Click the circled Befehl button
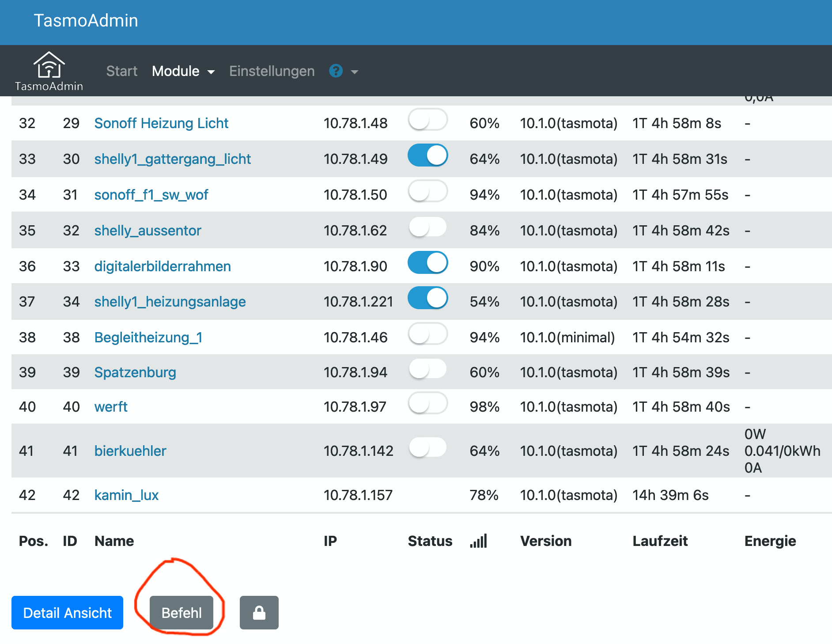Image resolution: width=832 pixels, height=644 pixels. coord(182,613)
